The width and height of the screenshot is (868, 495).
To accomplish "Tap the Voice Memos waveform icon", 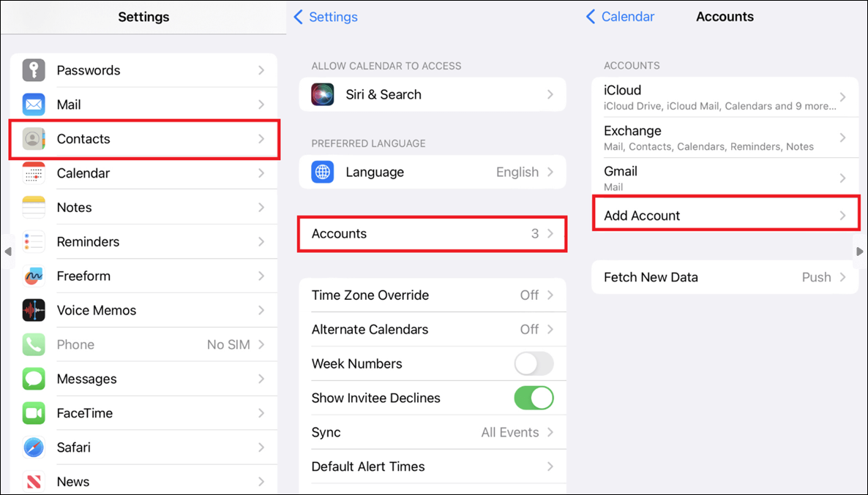I will (x=34, y=310).
